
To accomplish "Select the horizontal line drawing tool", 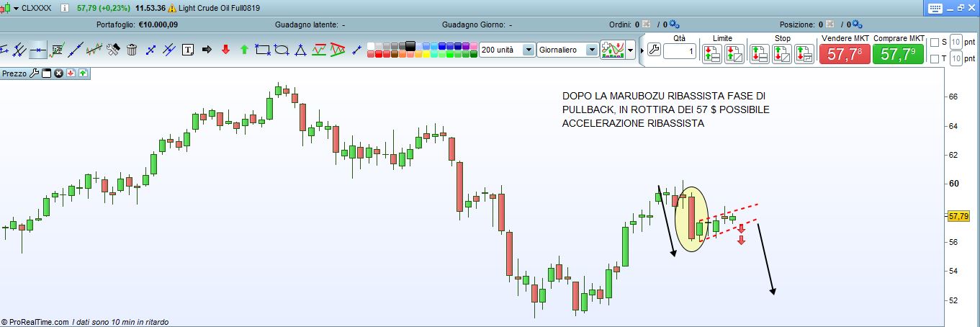I will 37,50.
